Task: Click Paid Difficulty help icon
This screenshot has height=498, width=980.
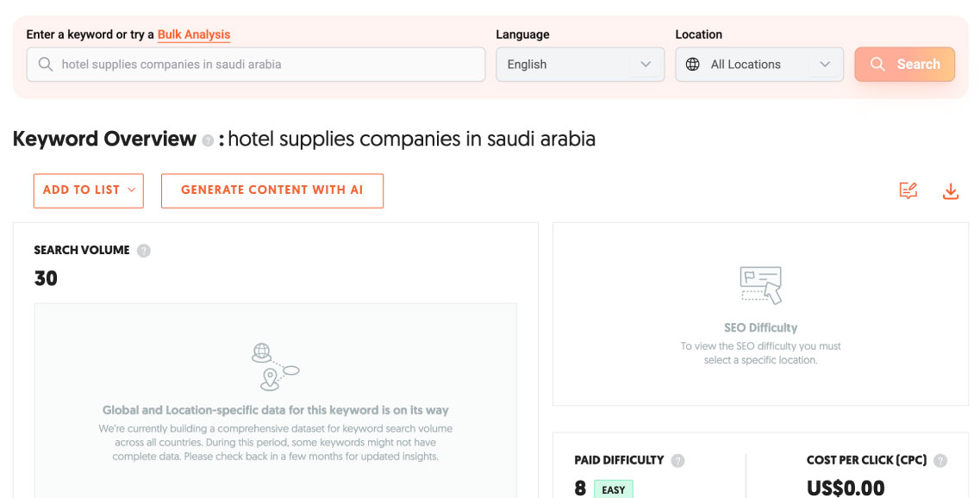Action: [x=678, y=461]
